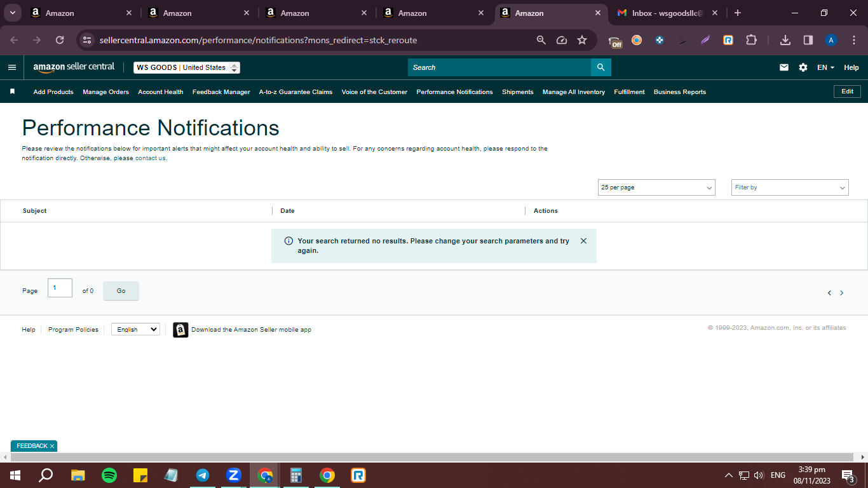The width and height of the screenshot is (868, 488).
Task: Open Windows Start menu
Action: pyautogui.click(x=15, y=475)
